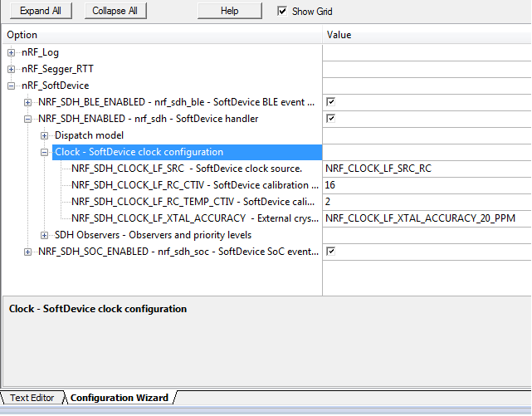Click the Collapse All button
The width and height of the screenshot is (532, 416).
(115, 11)
